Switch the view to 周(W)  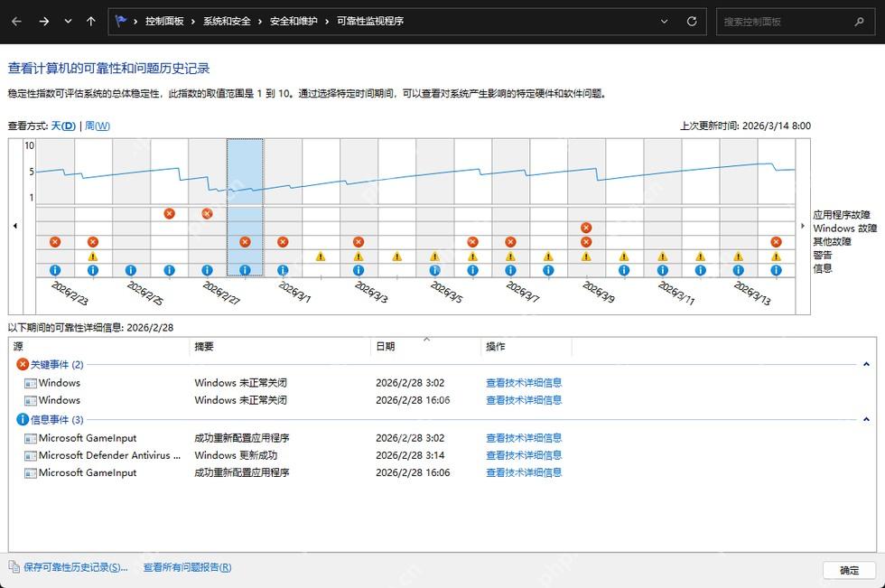point(98,126)
